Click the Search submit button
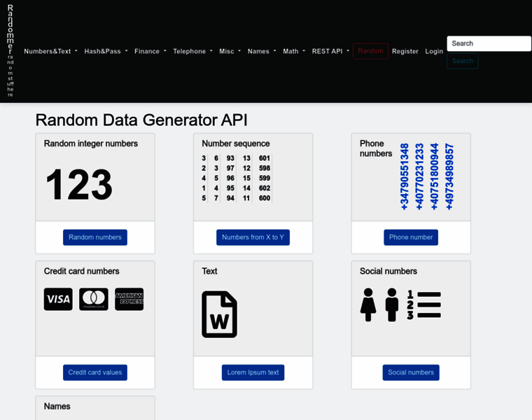This screenshot has height=420, width=532. click(463, 61)
